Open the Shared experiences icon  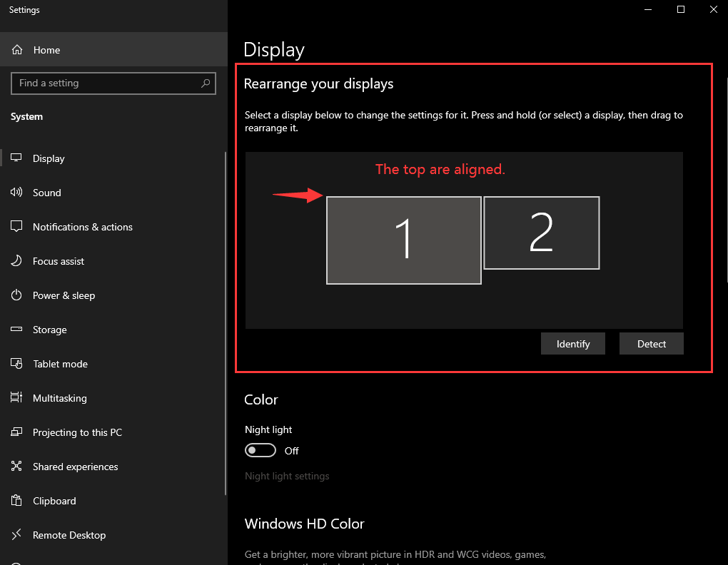click(x=16, y=467)
